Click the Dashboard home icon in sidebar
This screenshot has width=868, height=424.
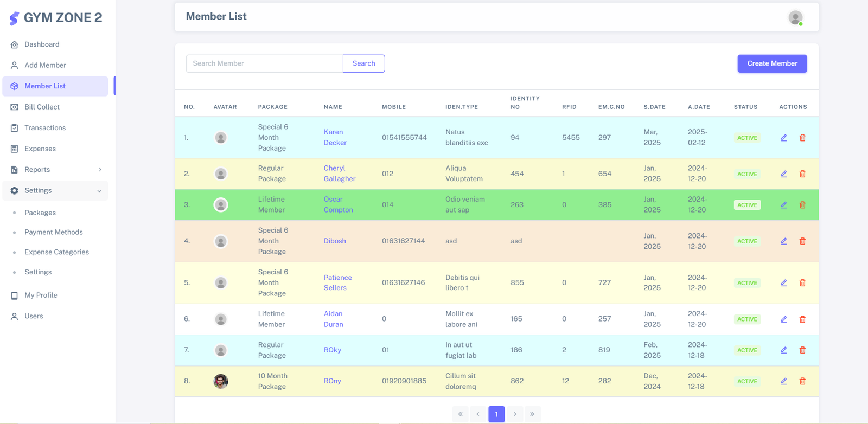click(15, 44)
